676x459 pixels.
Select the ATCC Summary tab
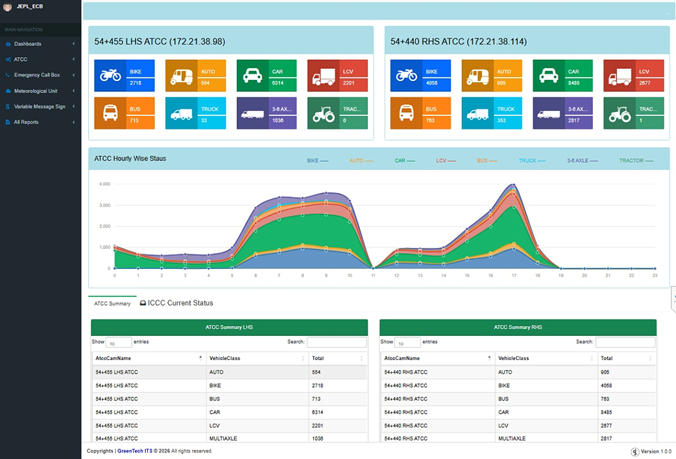point(112,303)
